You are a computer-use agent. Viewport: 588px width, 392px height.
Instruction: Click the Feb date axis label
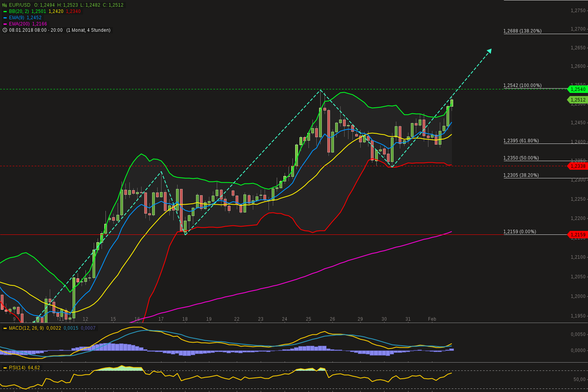click(432, 319)
